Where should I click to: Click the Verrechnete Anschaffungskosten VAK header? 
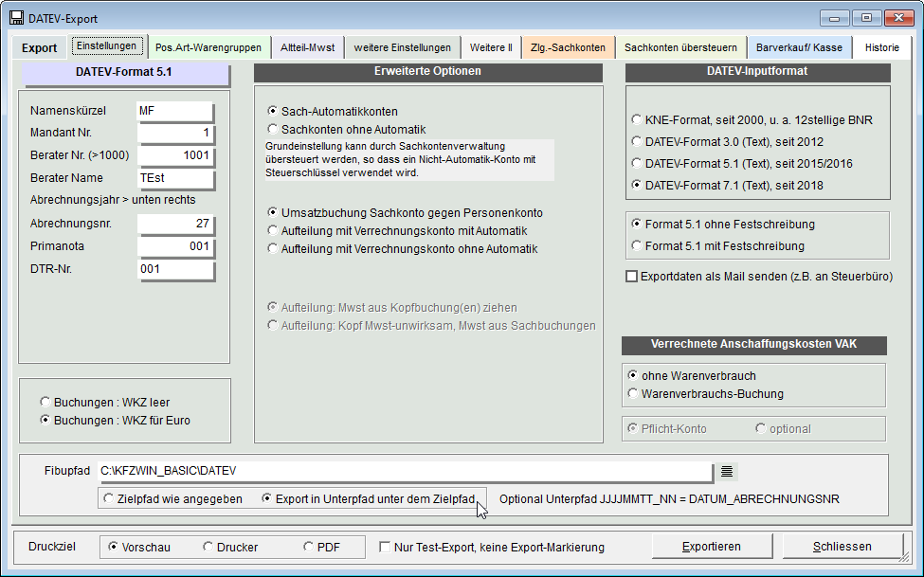point(753,344)
